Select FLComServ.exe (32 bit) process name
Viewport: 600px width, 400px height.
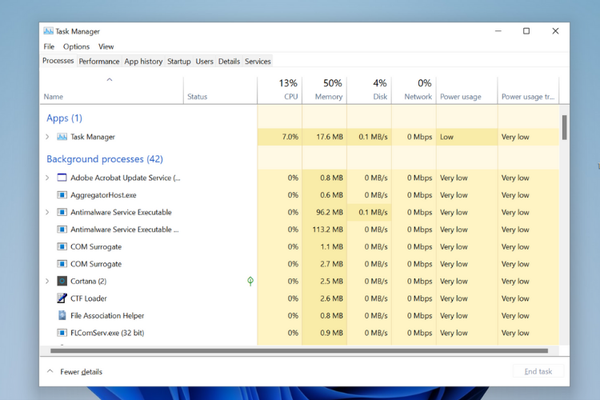107,333
